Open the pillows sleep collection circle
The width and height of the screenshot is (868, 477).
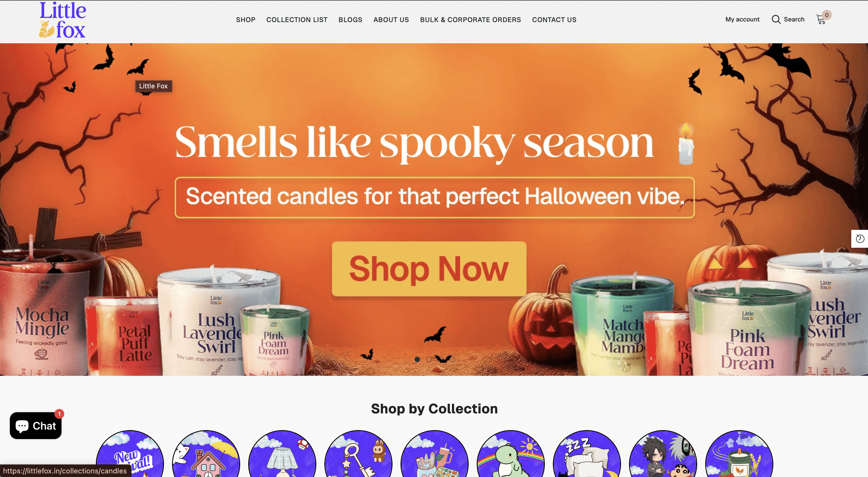pos(587,453)
